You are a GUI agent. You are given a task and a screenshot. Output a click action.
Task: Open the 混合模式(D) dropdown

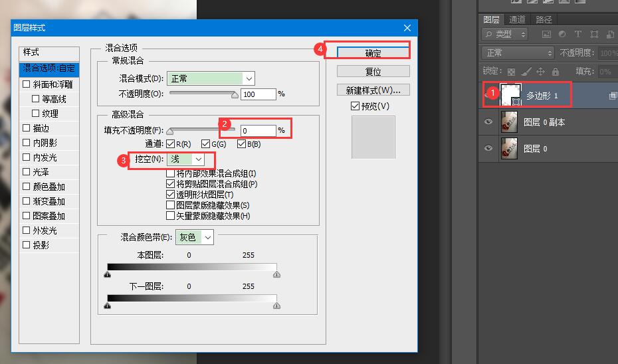click(x=211, y=78)
